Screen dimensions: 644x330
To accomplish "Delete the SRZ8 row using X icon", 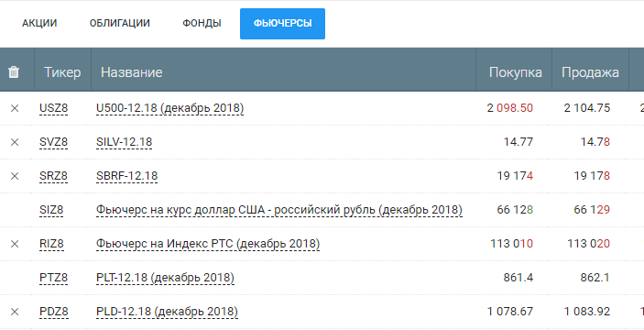I will [x=15, y=176].
